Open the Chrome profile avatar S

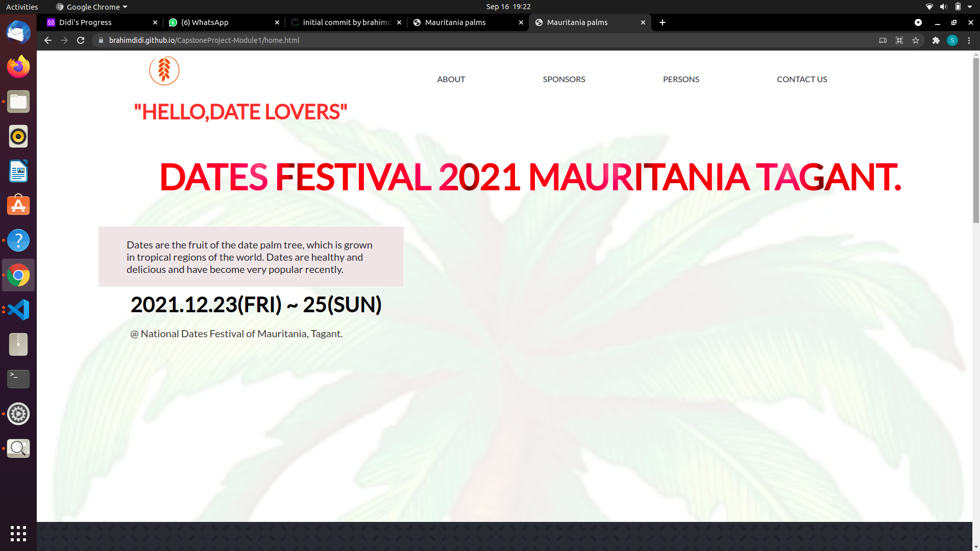[x=952, y=40]
